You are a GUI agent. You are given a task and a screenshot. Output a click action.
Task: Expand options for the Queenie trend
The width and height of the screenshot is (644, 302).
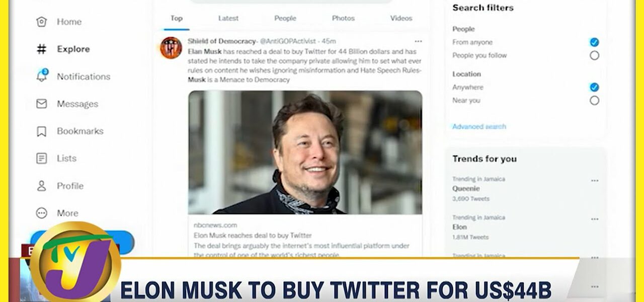595,181
